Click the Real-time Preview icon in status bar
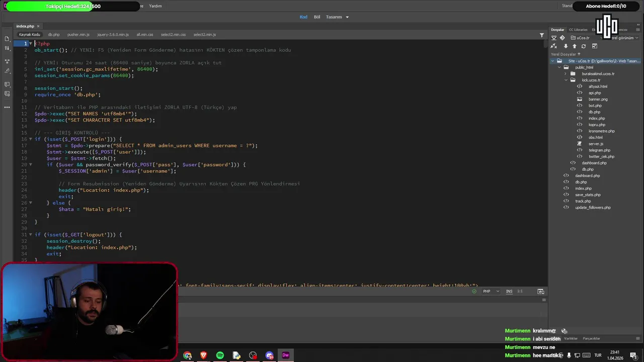The image size is (644, 362). coord(541,292)
